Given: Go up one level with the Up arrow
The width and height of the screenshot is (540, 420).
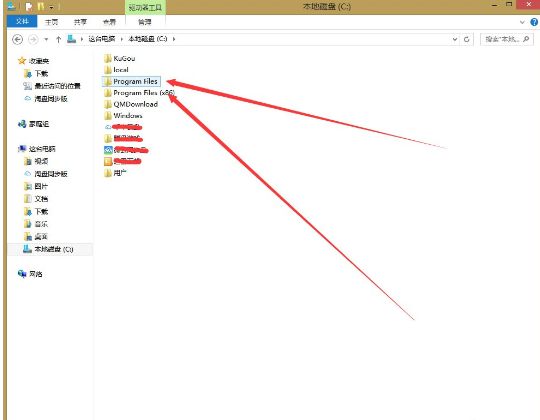Looking at the screenshot, I should (59, 40).
